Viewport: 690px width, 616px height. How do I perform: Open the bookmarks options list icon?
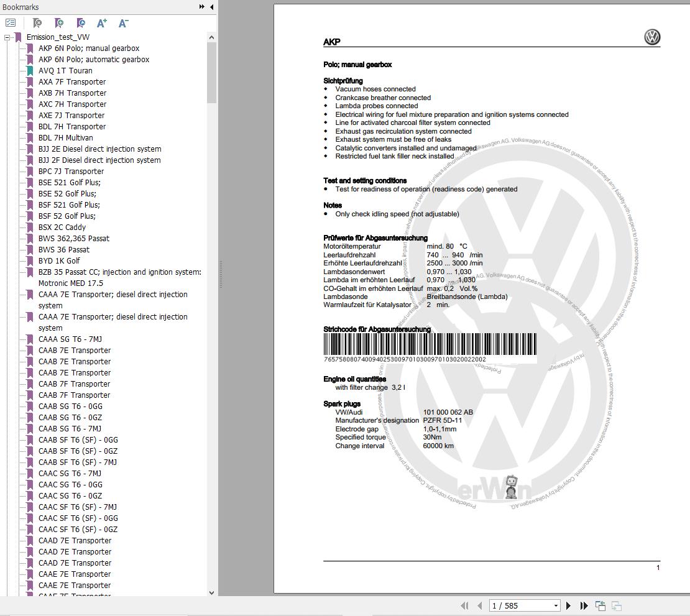pyautogui.click(x=11, y=23)
